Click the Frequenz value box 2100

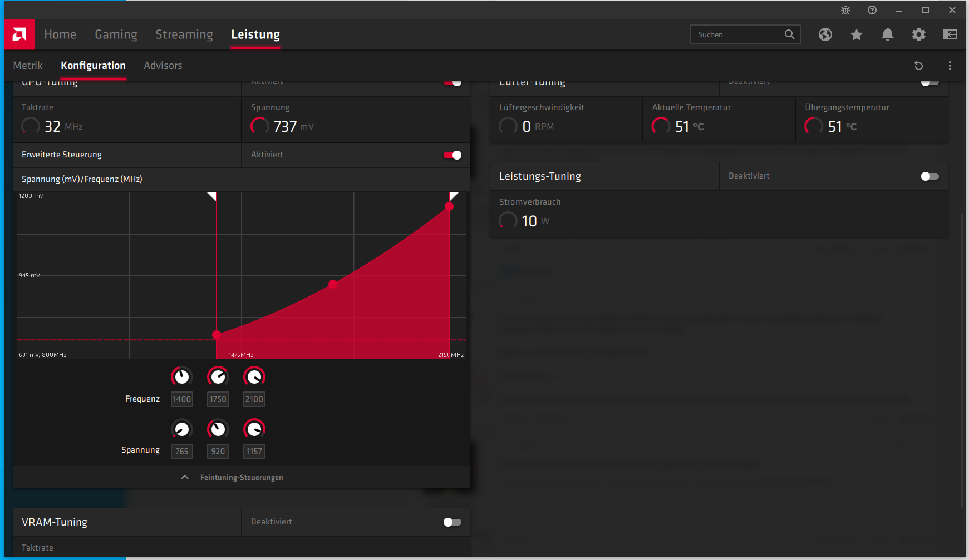click(254, 399)
